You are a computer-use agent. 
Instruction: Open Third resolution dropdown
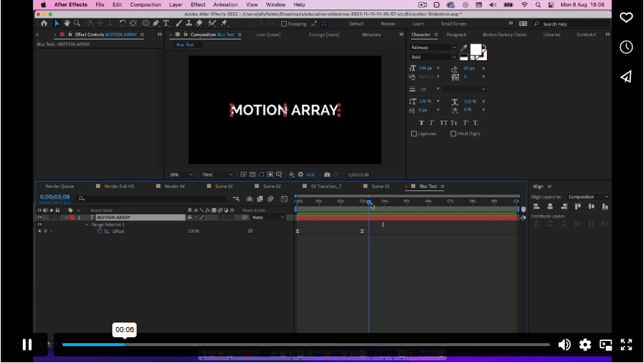[x=217, y=175]
